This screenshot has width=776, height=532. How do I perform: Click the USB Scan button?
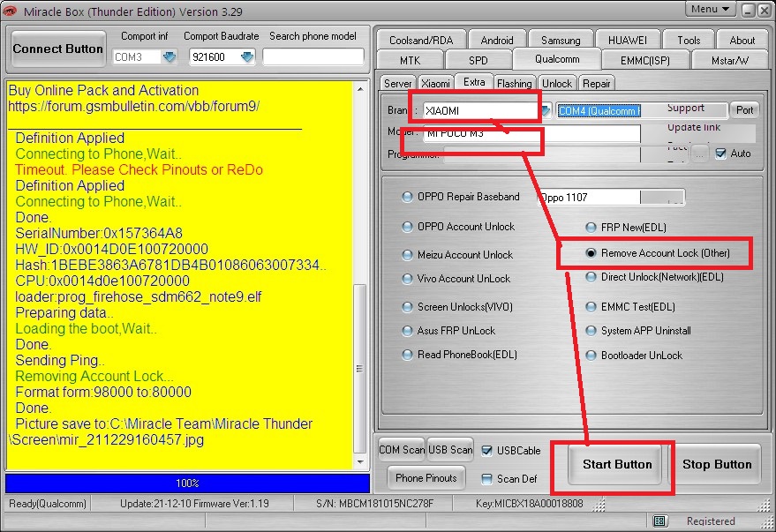pyautogui.click(x=450, y=449)
